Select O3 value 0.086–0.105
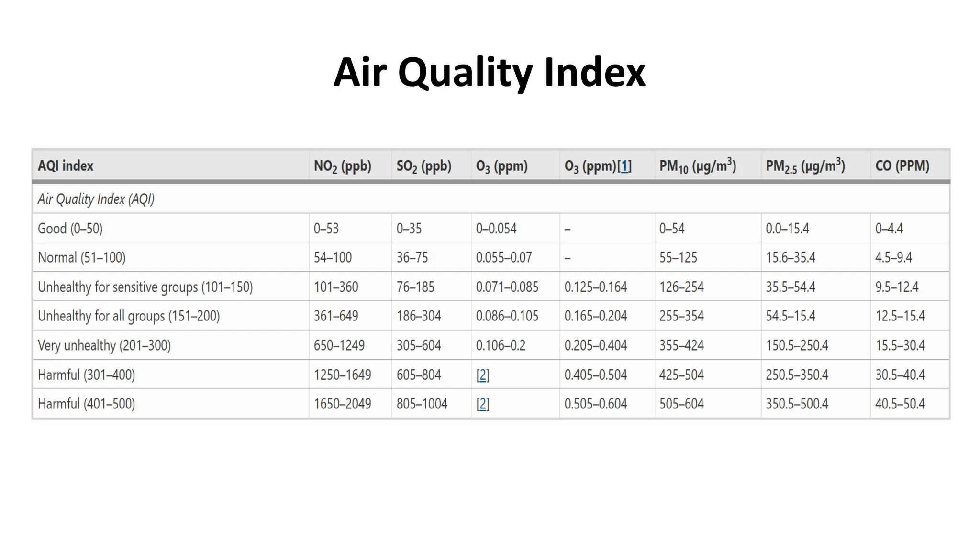This screenshot has width=980, height=551. click(x=507, y=316)
